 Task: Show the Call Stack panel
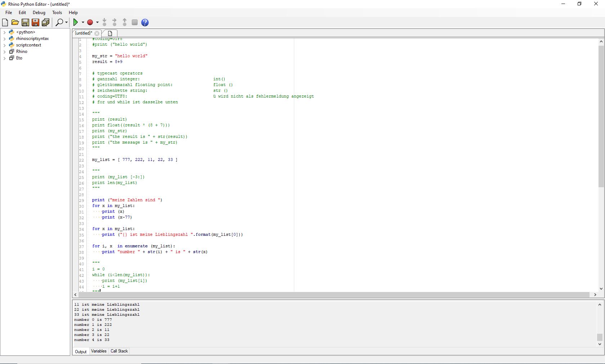coord(119,351)
